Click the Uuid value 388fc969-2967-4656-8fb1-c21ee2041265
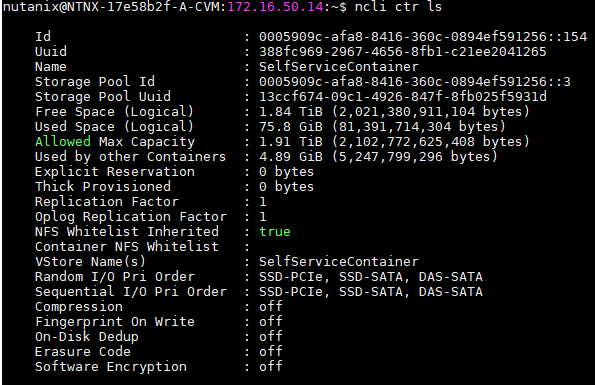Viewport: 595px width, 385px height. pyautogui.click(x=403, y=52)
